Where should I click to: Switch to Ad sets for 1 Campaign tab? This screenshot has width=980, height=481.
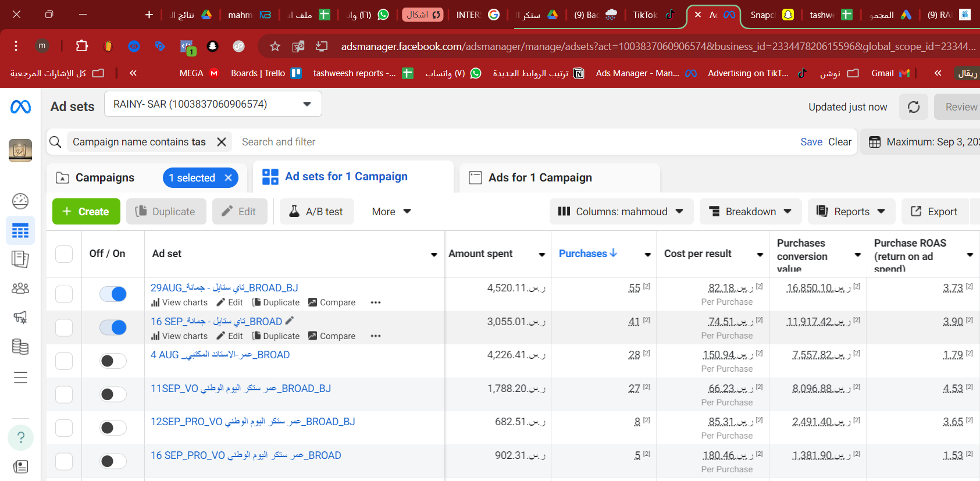[x=354, y=177]
